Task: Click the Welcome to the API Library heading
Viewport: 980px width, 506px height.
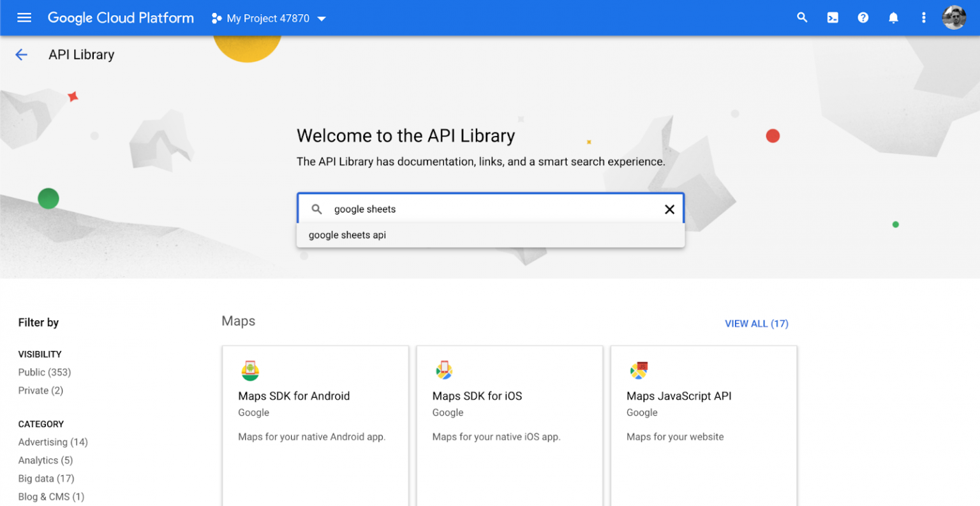Action: tap(406, 136)
